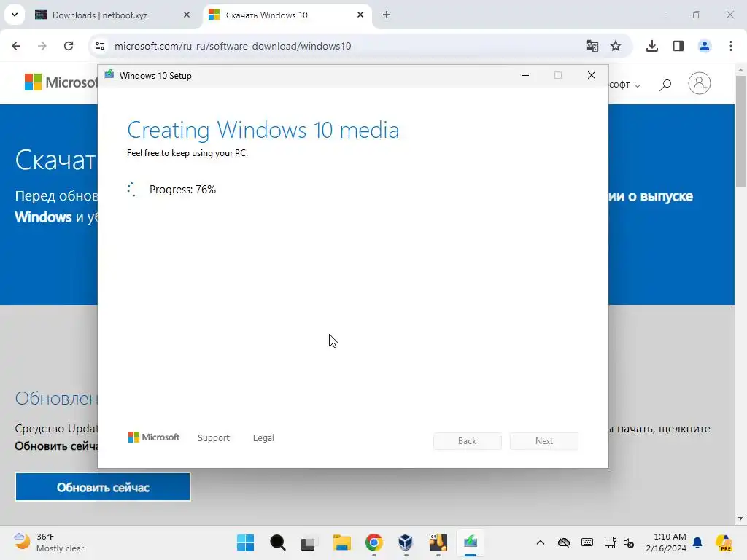Viewport: 747px width, 560px height.
Task: Click the Progress: 76% text
Action: click(x=182, y=190)
